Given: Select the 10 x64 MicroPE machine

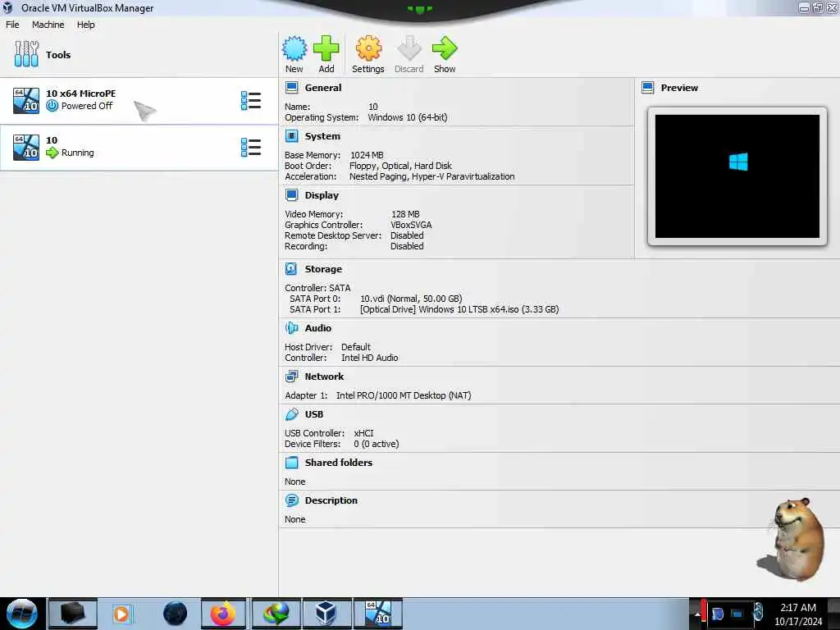Looking at the screenshot, I should coord(139,101).
